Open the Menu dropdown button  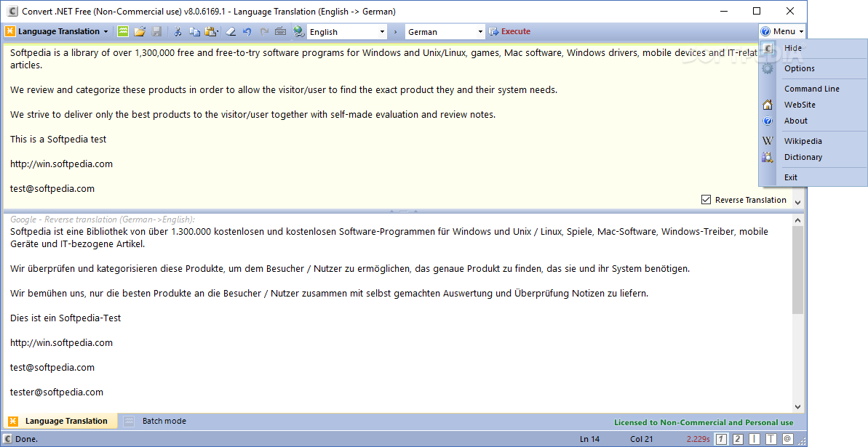[782, 31]
